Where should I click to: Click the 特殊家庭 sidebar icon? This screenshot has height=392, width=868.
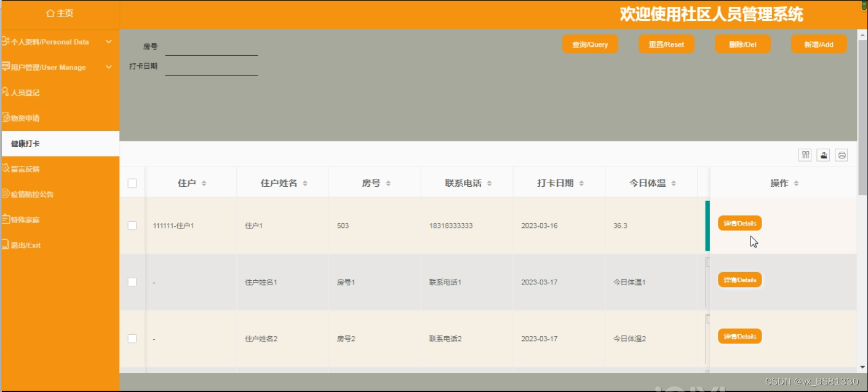pos(5,219)
